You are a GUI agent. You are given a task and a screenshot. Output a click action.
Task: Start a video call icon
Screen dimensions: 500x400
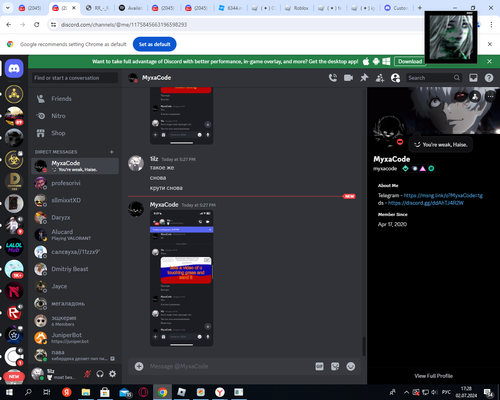348,78
